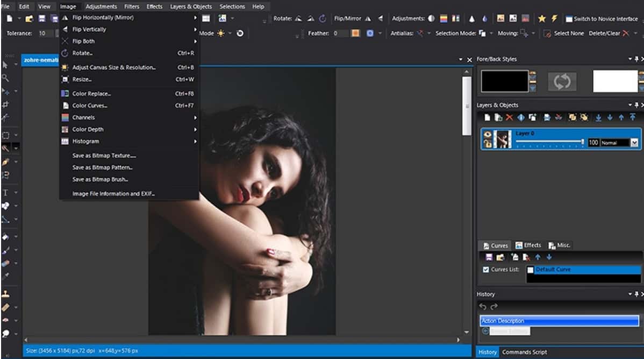
Task: Toggle visibility of Layer 0
Action: point(487,135)
